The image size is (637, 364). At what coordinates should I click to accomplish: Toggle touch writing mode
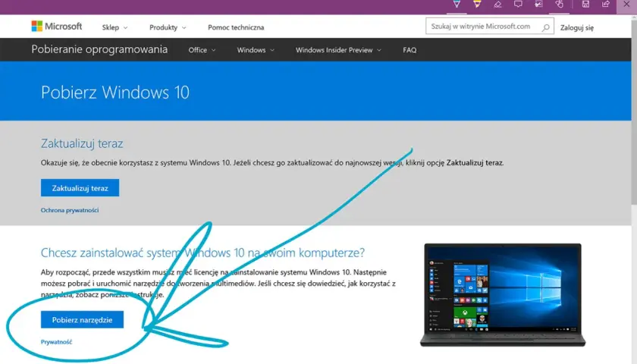point(560,5)
